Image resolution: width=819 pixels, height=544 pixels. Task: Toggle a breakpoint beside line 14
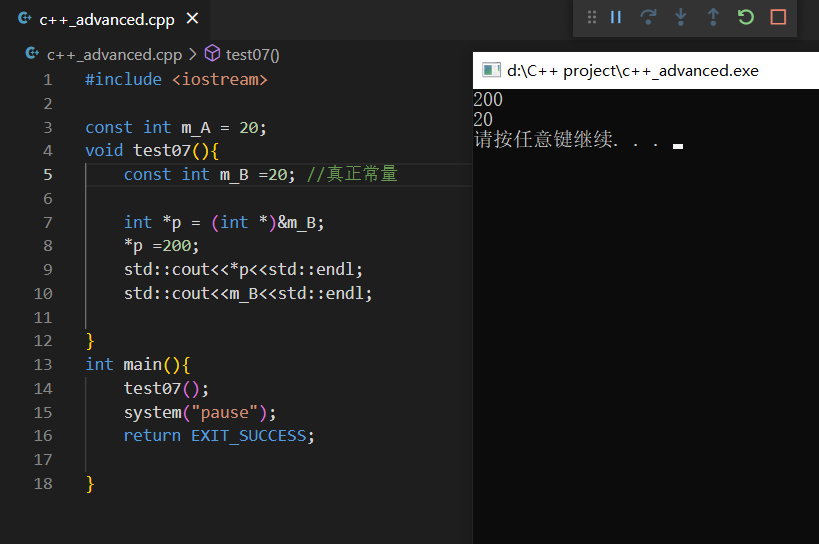click(x=18, y=388)
